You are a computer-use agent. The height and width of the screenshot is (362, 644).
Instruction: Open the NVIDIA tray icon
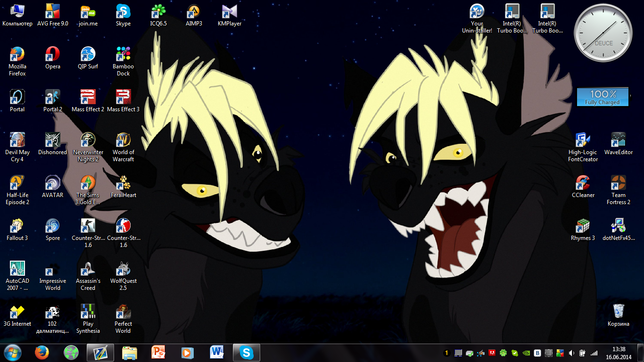click(x=526, y=353)
